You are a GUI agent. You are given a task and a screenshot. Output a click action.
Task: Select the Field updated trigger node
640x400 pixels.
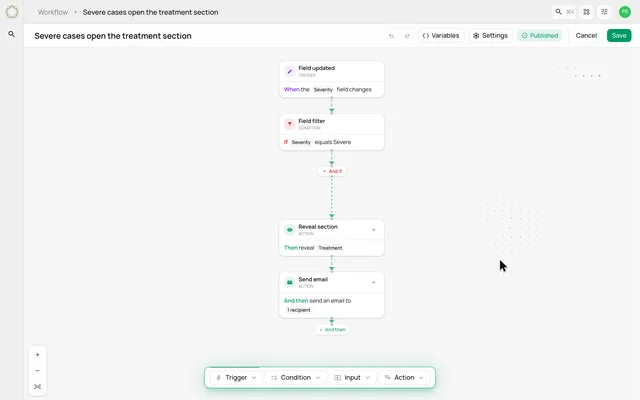[331, 79]
